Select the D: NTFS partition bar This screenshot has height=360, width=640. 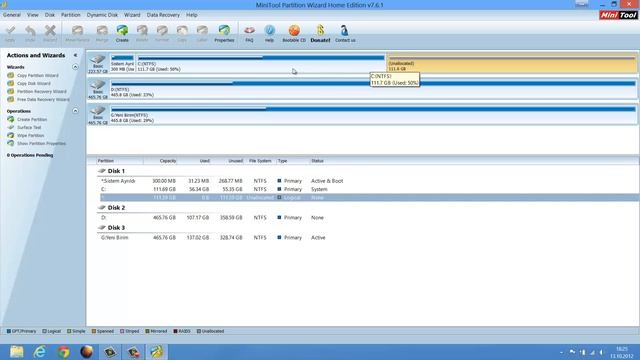[x=373, y=89]
